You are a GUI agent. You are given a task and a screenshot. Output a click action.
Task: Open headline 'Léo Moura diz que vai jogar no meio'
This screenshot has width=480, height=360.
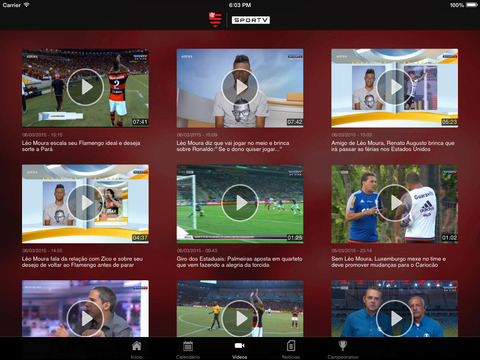click(x=233, y=146)
